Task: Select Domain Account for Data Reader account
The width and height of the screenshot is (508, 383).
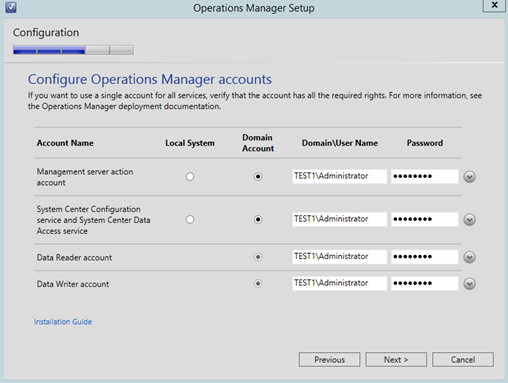Action: [x=258, y=257]
